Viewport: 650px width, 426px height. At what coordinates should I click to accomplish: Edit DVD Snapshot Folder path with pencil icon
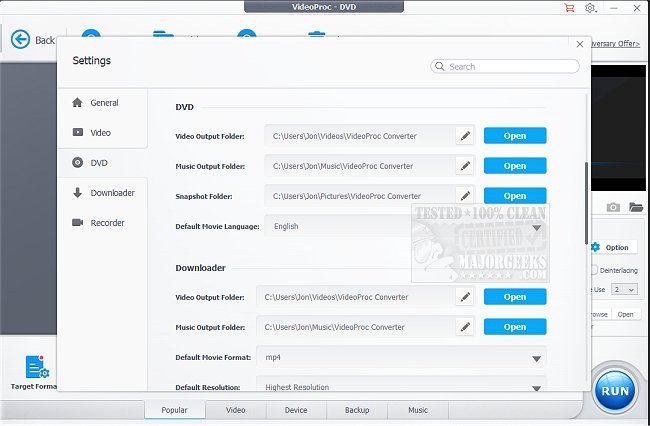pos(465,196)
